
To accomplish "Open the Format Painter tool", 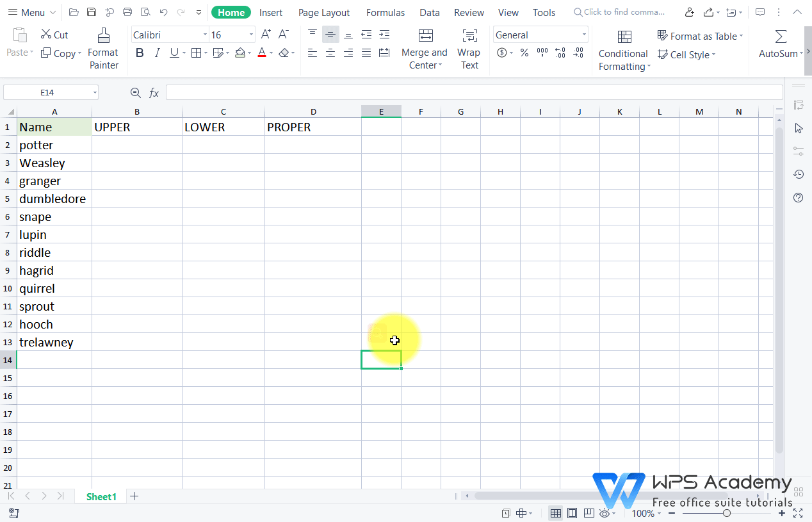I will (103, 48).
